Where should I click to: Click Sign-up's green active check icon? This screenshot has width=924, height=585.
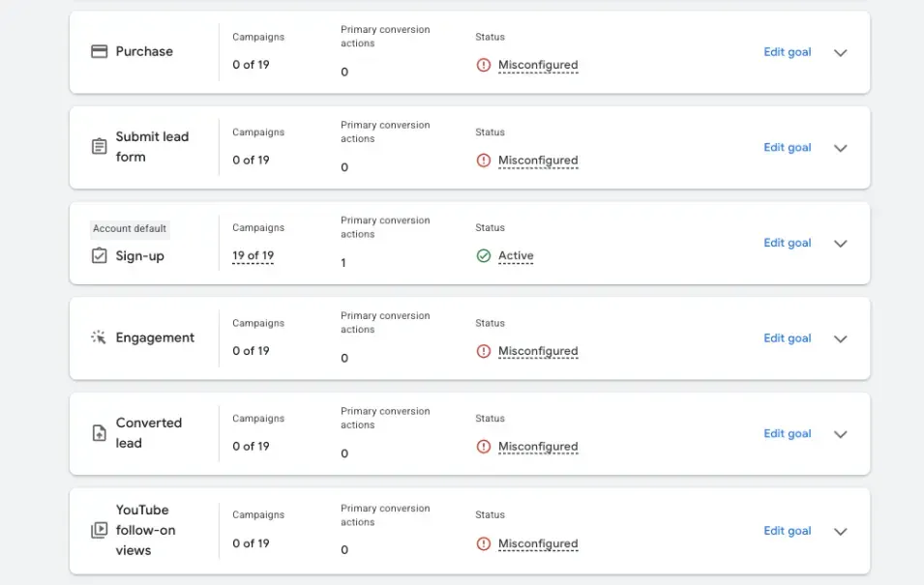pyautogui.click(x=483, y=255)
